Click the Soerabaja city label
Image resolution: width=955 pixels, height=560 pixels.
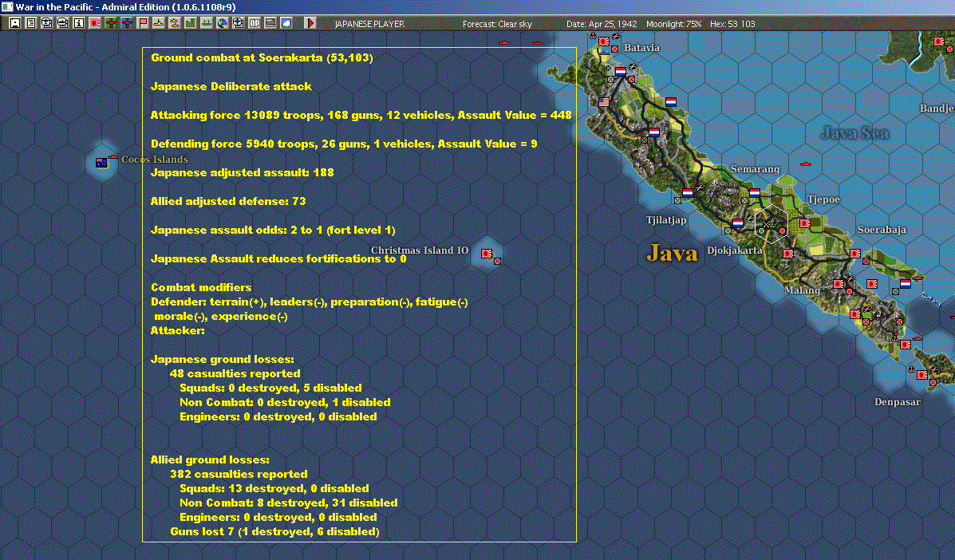coord(882,230)
